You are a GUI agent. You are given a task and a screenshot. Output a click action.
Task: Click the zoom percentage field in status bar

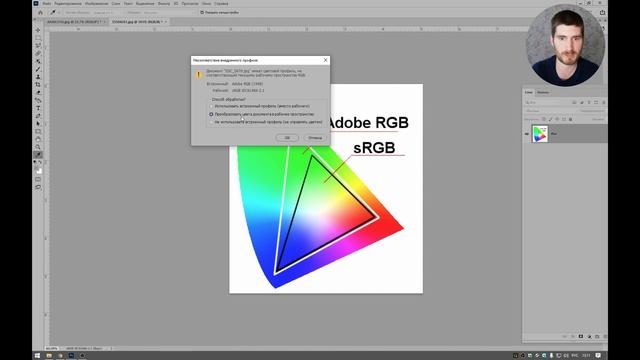[52, 348]
